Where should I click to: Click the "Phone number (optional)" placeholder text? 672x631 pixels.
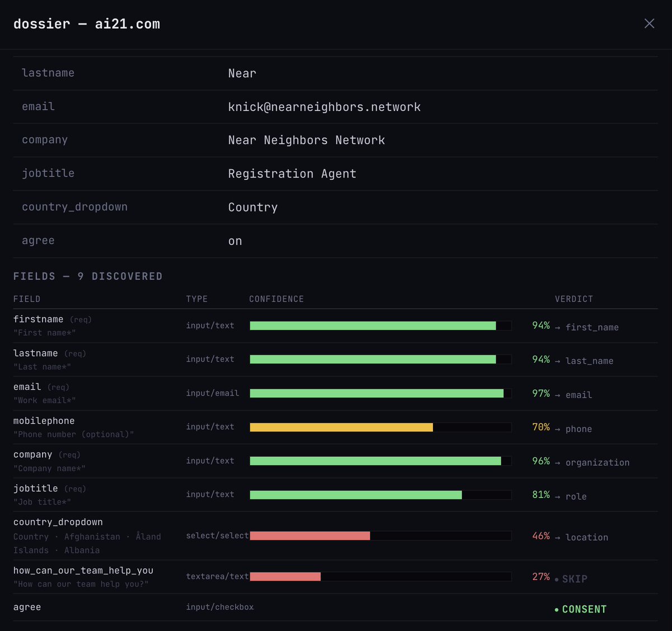pyautogui.click(x=73, y=434)
